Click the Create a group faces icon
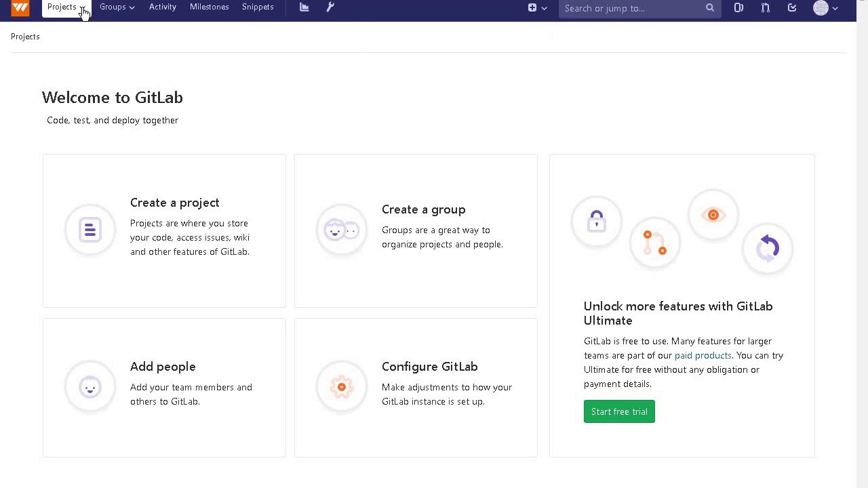This screenshot has width=868, height=488. [x=342, y=230]
